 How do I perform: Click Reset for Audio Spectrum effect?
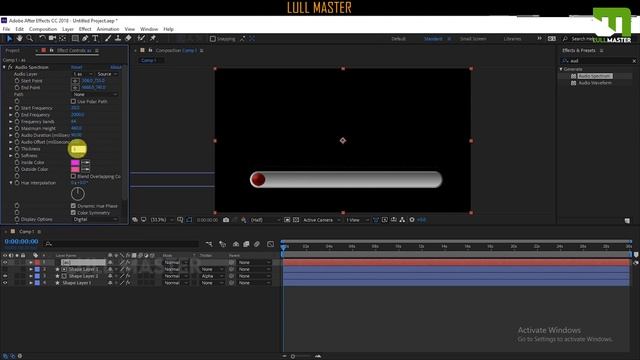76,67
